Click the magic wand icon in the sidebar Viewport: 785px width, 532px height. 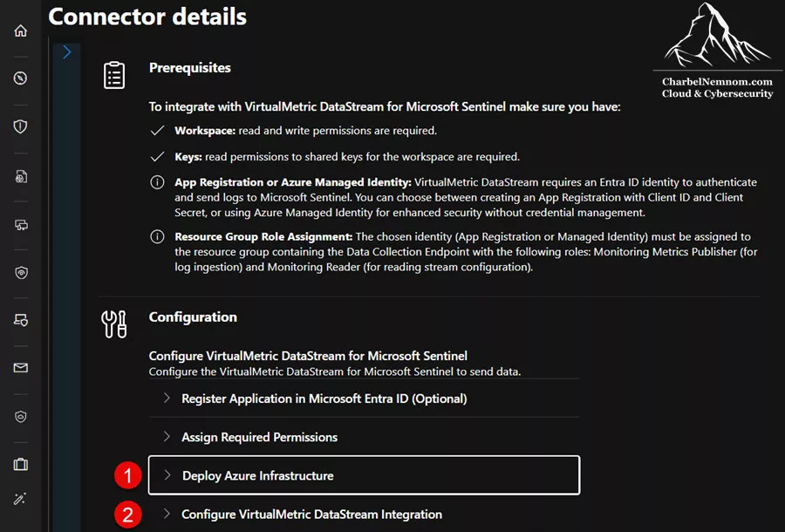coord(21,499)
